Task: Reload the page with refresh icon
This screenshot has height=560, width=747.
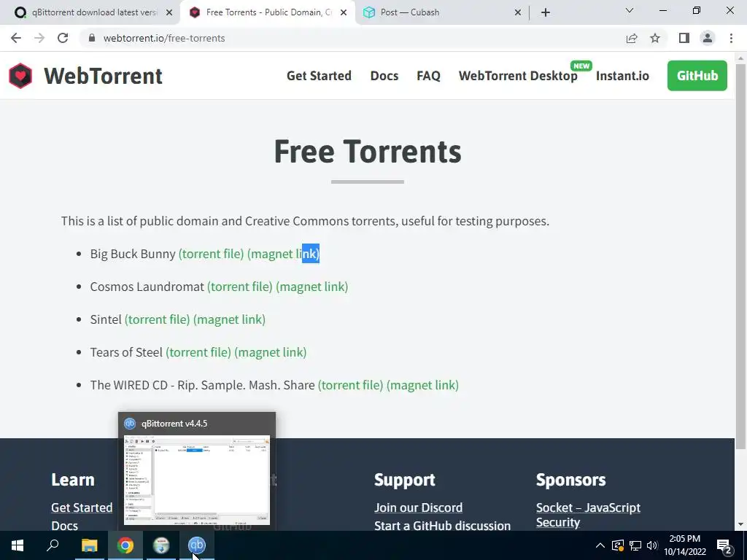Action: (x=63, y=38)
